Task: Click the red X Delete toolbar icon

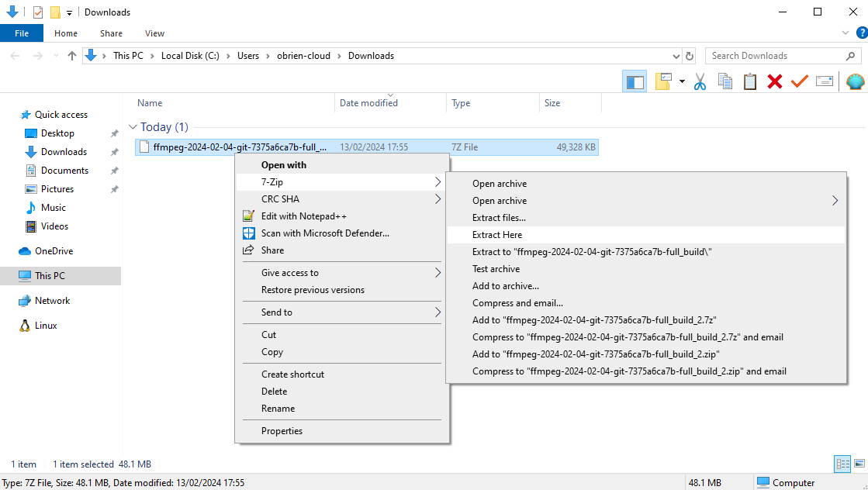Action: point(774,81)
